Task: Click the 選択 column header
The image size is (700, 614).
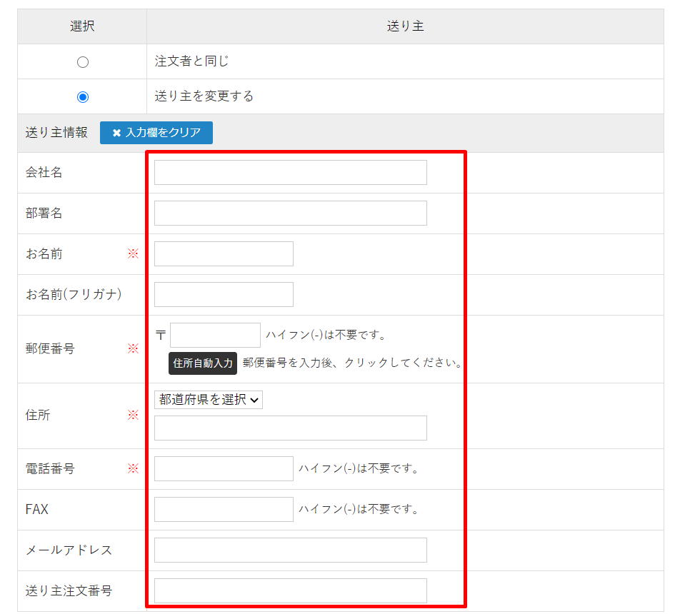Action: [82, 26]
